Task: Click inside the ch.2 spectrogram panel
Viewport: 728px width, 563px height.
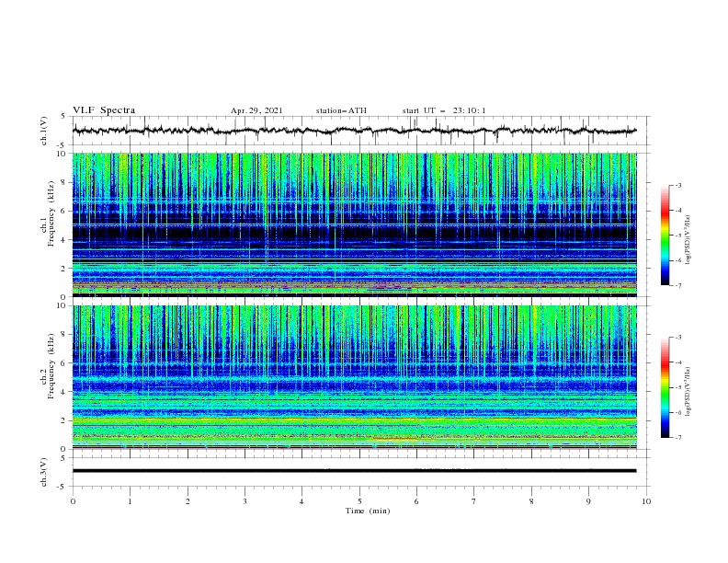Action: [354, 377]
